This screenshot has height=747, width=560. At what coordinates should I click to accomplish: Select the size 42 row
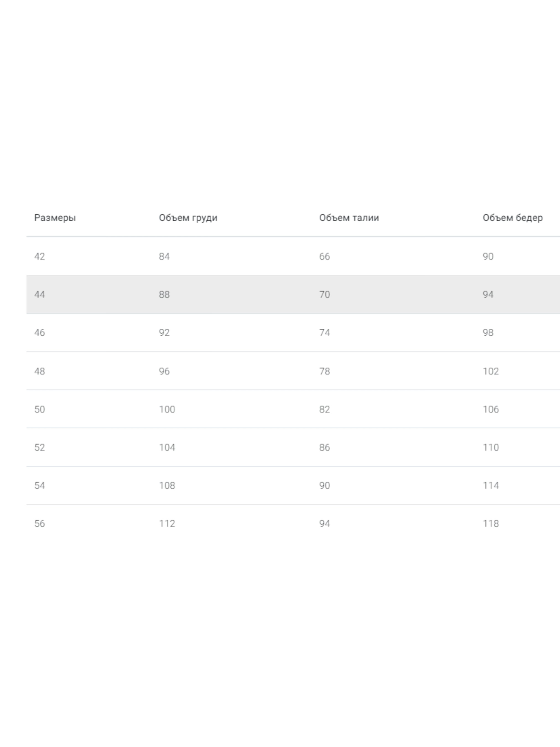40,256
